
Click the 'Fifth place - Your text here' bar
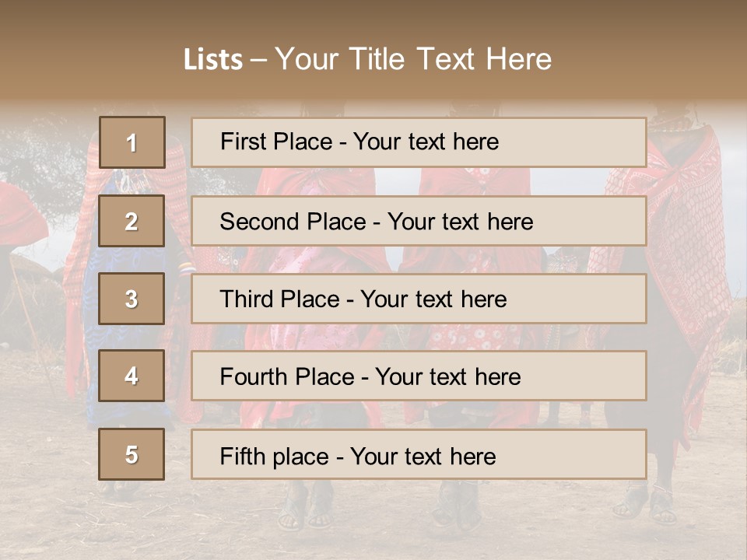pos(419,454)
